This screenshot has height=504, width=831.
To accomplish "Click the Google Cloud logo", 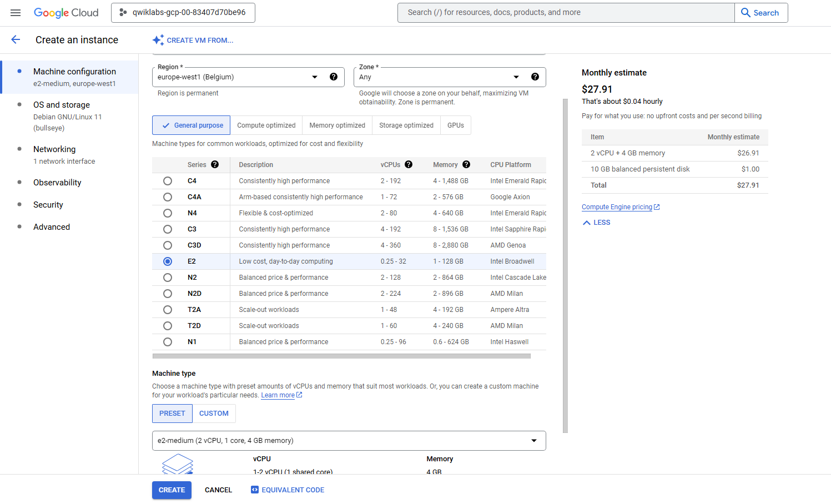I will (66, 13).
